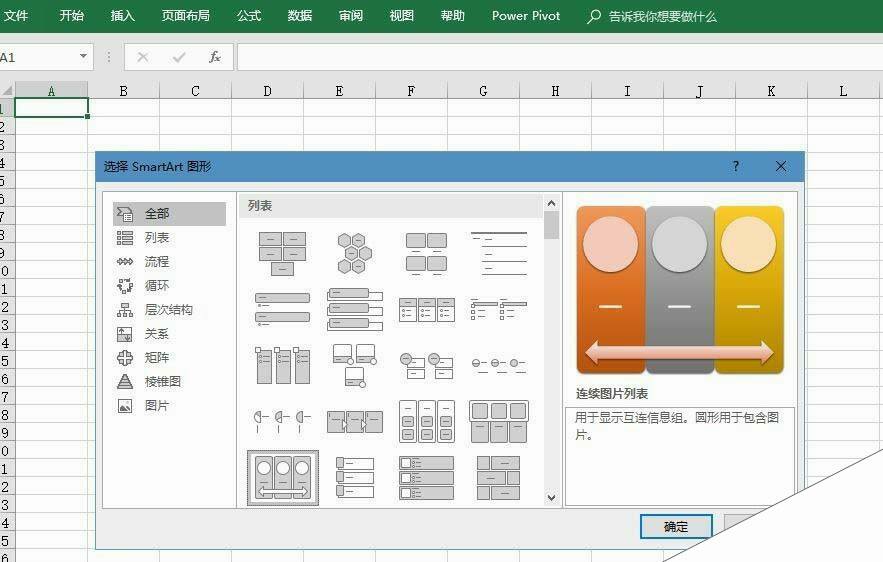The height and width of the screenshot is (562, 883).
Task: Switch to the Power Pivot tab
Action: [526, 16]
